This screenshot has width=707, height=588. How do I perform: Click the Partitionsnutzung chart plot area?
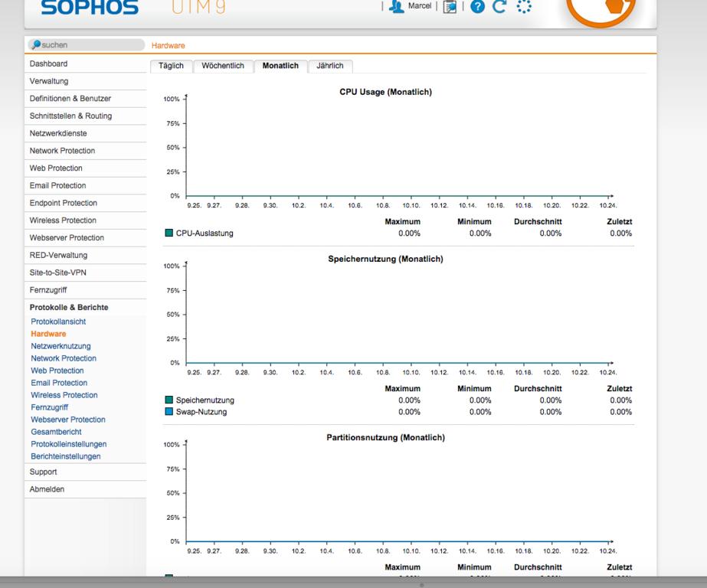398,492
